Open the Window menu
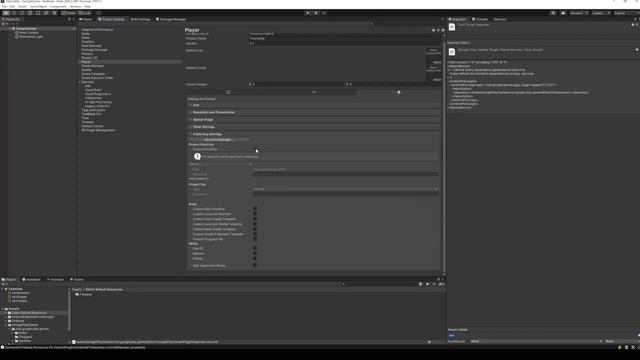 point(76,7)
